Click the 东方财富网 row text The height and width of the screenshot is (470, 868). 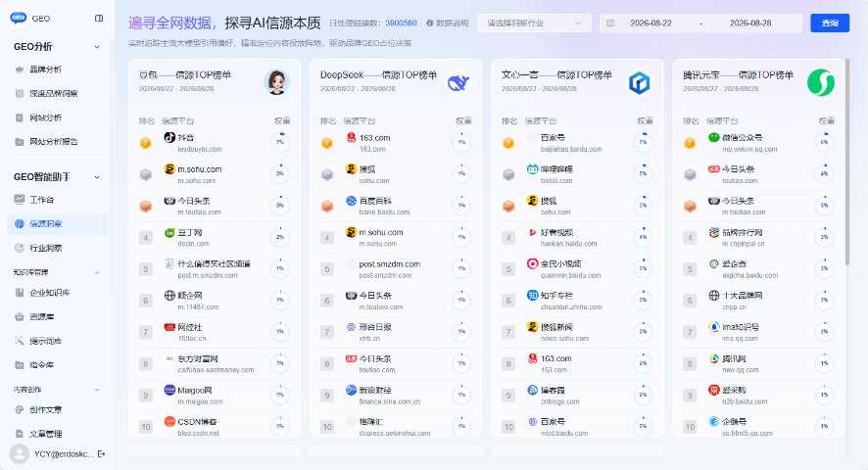198,358
